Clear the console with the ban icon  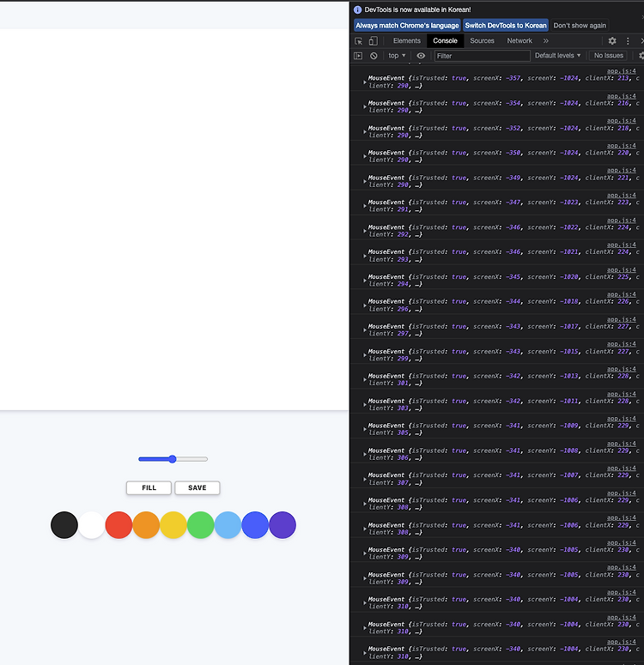[x=374, y=56]
